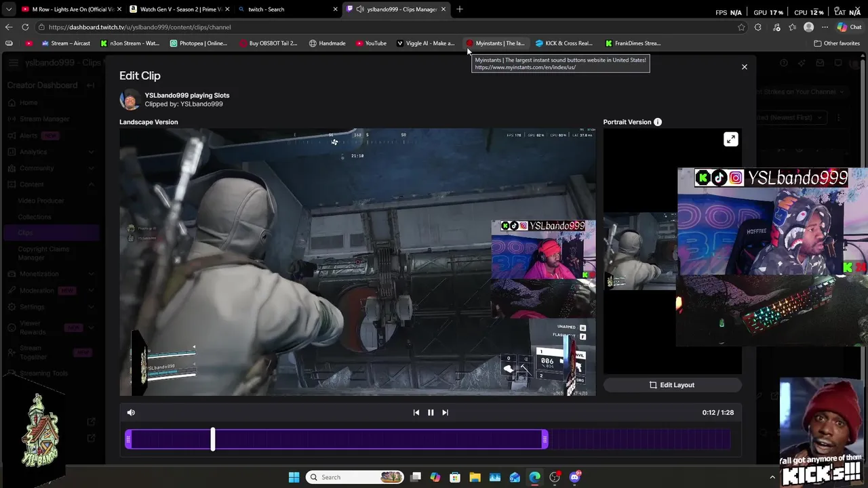Image resolution: width=868 pixels, height=488 pixels.
Task: Pause the clip playback
Action: tap(431, 412)
